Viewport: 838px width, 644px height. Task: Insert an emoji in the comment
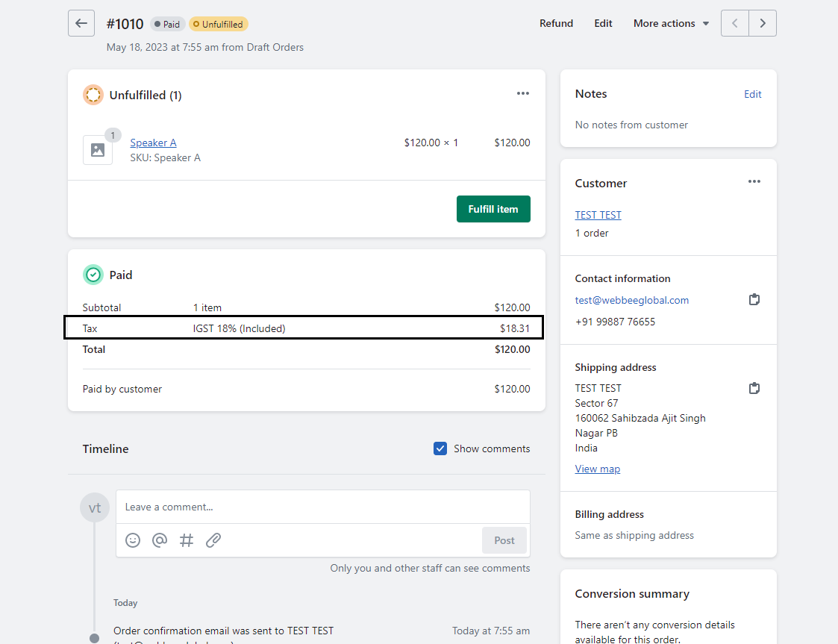click(x=133, y=540)
